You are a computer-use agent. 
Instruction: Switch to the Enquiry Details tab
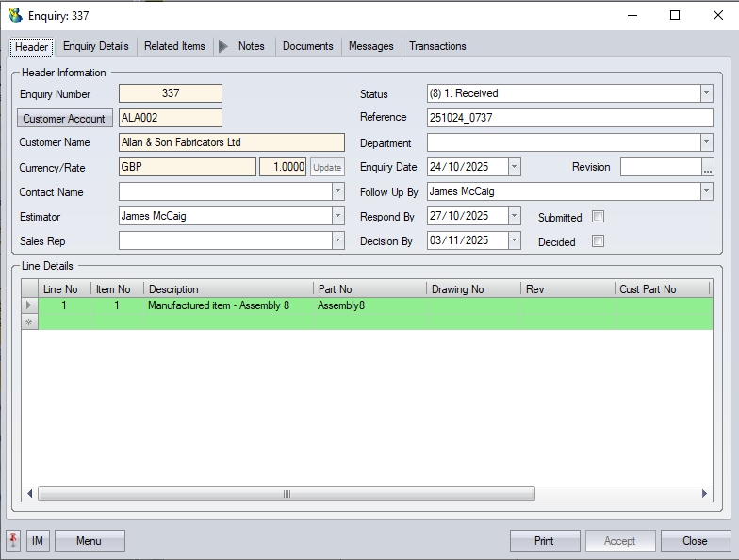[96, 46]
